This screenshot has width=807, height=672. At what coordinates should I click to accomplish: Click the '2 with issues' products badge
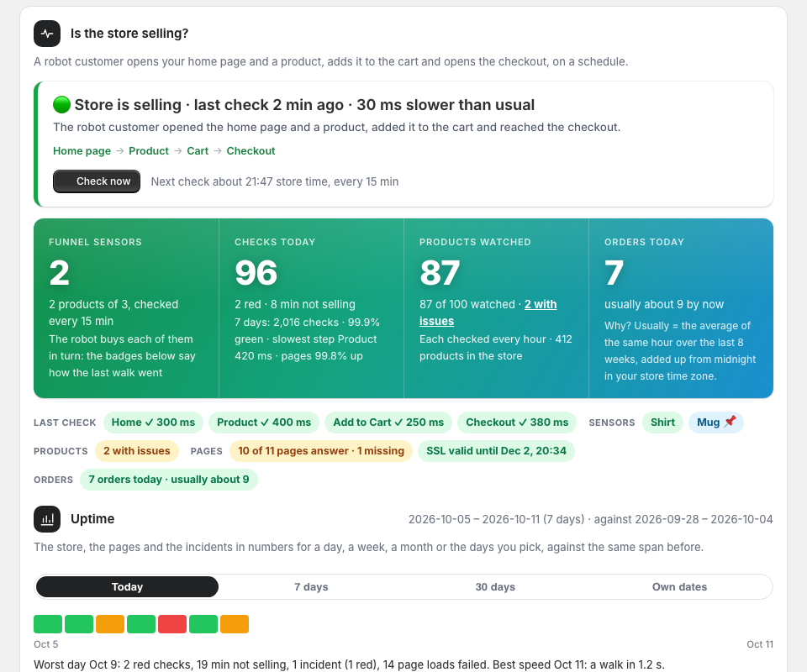tap(137, 451)
